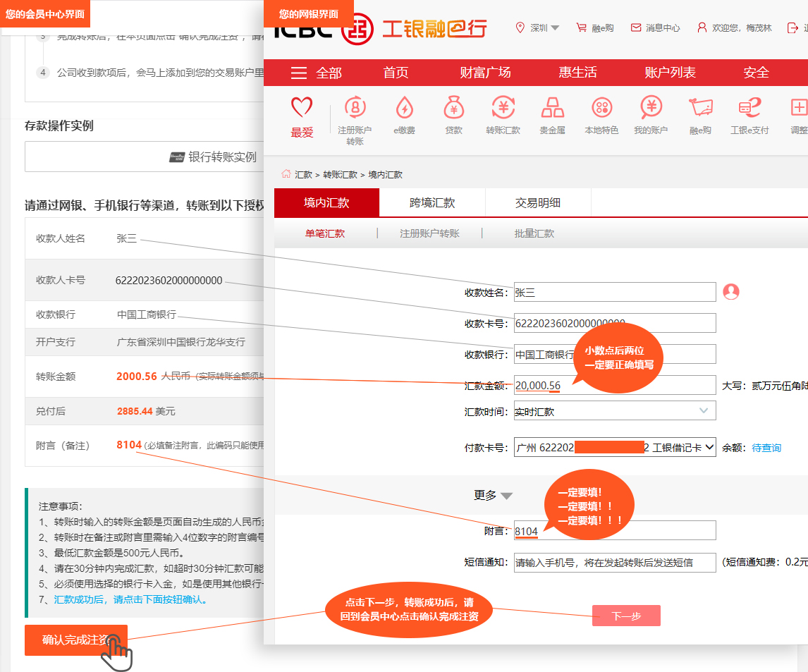This screenshot has width=808, height=672.
Task: Click the 待查询 balance link
Action: [x=766, y=448]
